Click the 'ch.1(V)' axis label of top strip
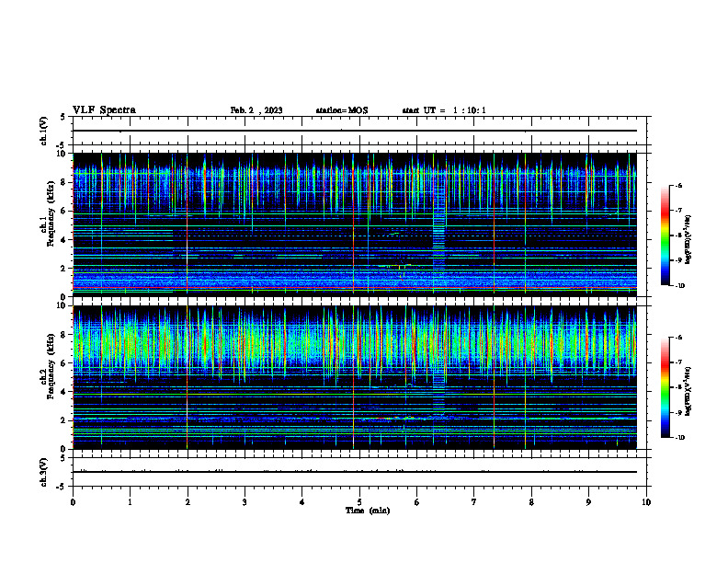This screenshot has width=728, height=563. click(x=44, y=131)
